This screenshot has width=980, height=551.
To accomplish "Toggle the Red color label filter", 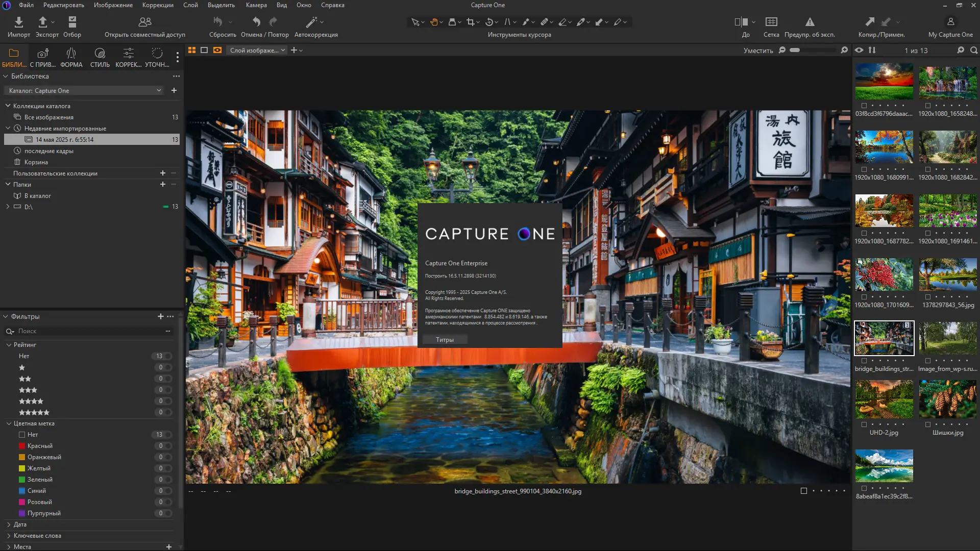I will [40, 446].
